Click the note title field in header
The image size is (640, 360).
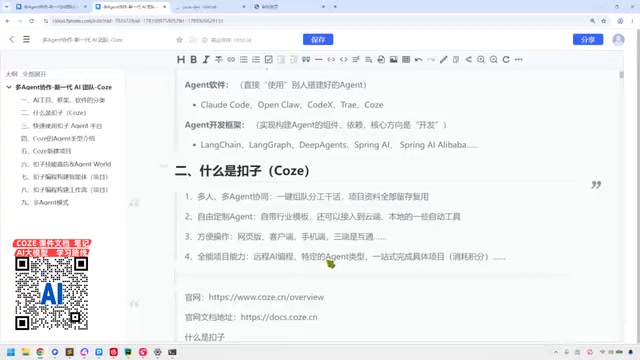point(82,40)
